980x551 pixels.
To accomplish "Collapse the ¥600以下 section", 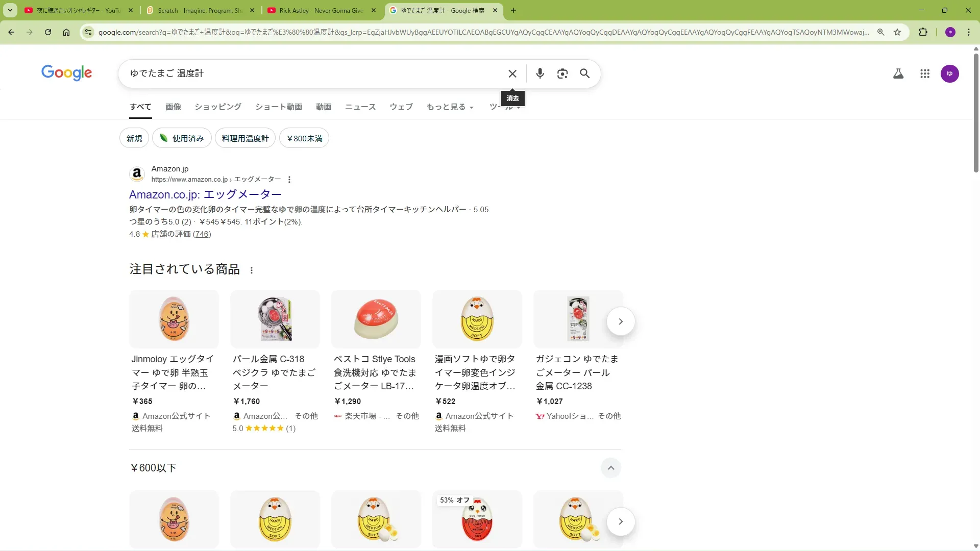I will (610, 468).
